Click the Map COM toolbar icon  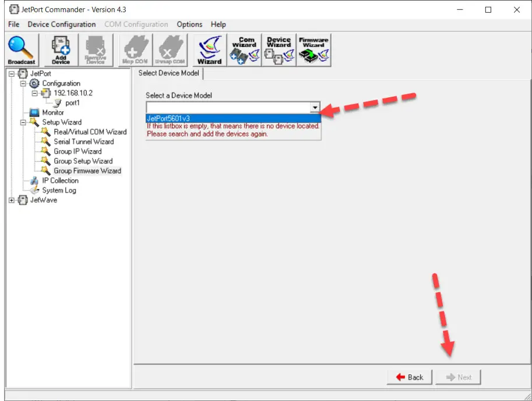coord(135,50)
